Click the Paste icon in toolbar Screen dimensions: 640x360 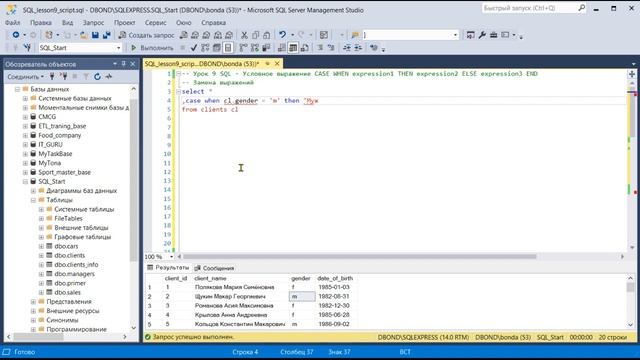[267, 35]
